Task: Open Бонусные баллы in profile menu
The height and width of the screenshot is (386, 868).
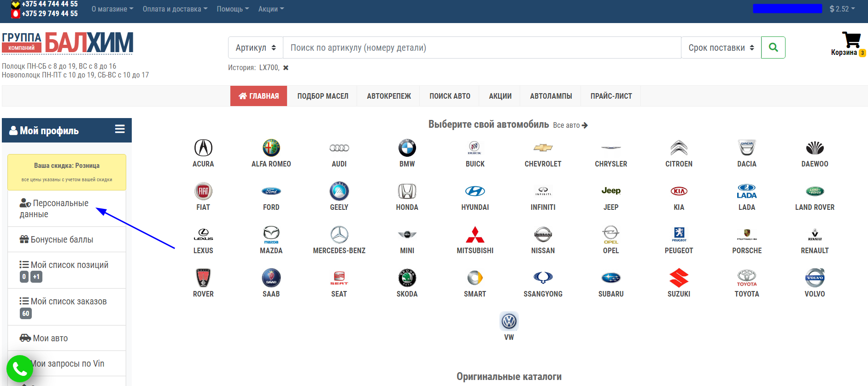Action: pyautogui.click(x=62, y=240)
